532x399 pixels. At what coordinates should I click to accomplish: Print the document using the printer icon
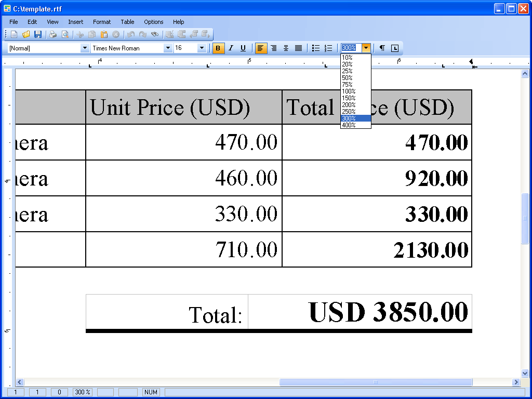pos(53,35)
